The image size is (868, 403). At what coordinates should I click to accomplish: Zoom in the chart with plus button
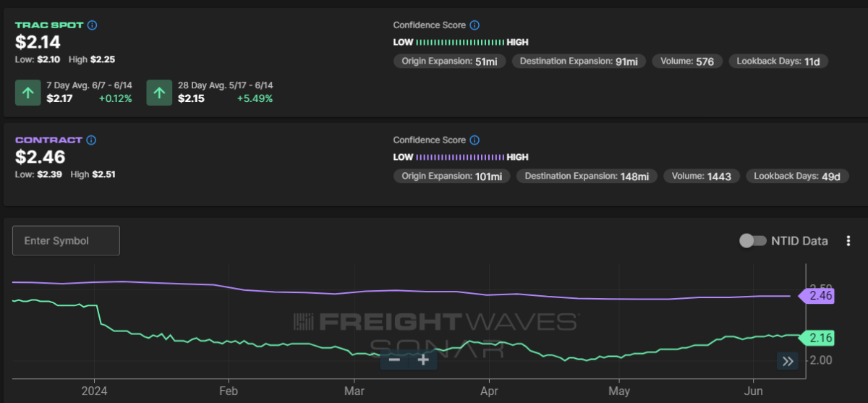[x=423, y=360]
